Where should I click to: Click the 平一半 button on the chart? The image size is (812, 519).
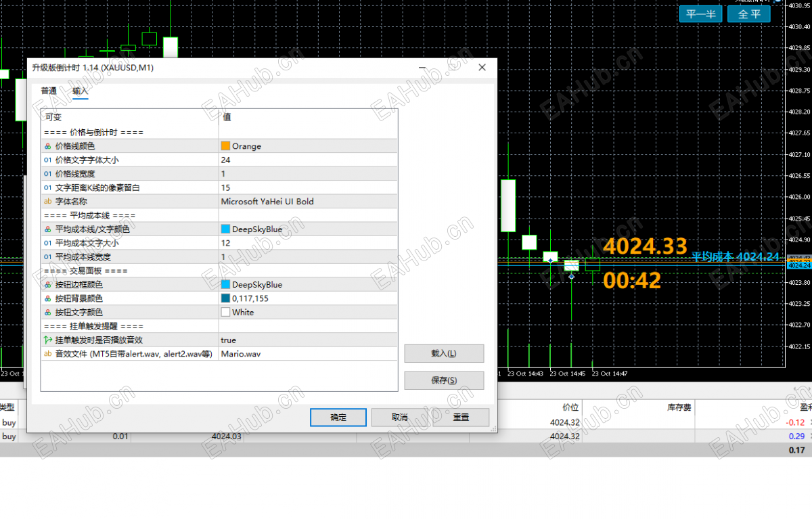(701, 14)
